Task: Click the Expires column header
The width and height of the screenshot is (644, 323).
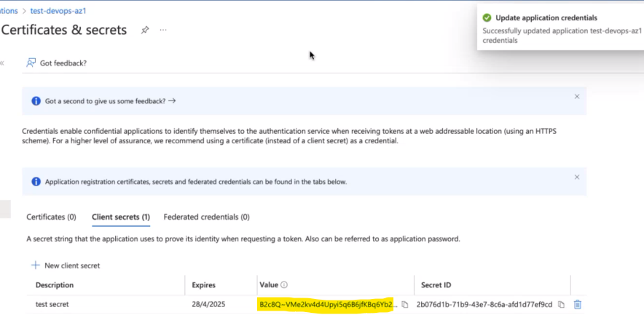Action: 203,285
